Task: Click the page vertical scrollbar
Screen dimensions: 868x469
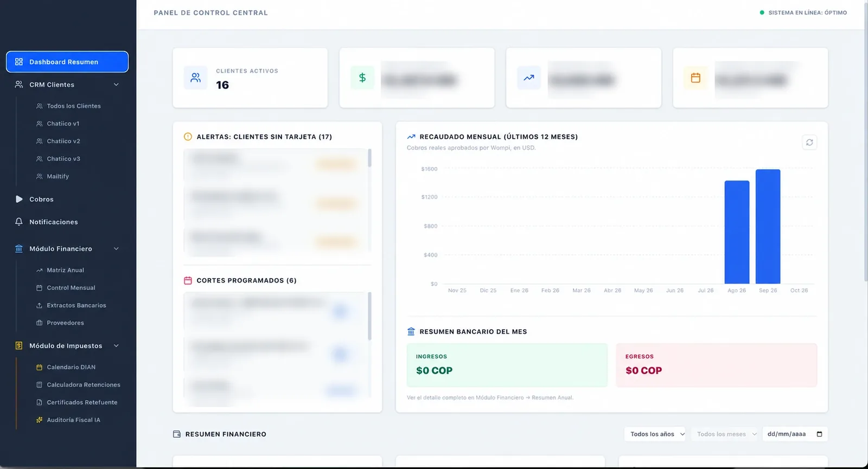Action: (865, 141)
